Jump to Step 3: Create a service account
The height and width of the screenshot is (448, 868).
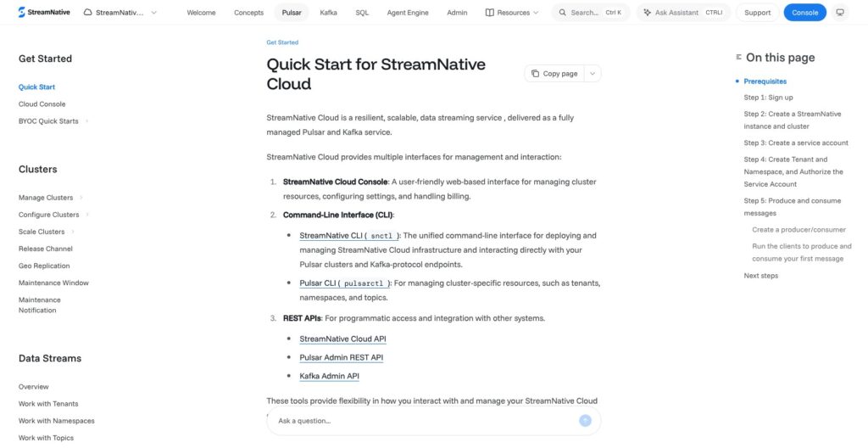(796, 143)
